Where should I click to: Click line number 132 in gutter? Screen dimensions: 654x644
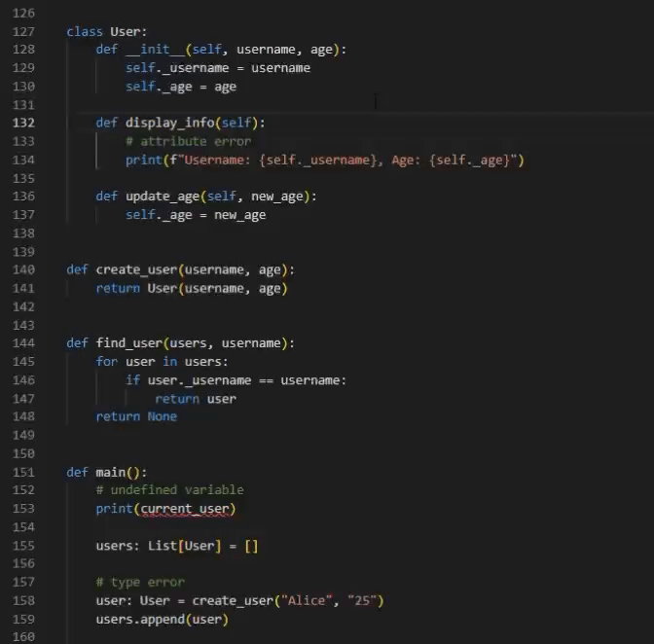click(x=23, y=123)
